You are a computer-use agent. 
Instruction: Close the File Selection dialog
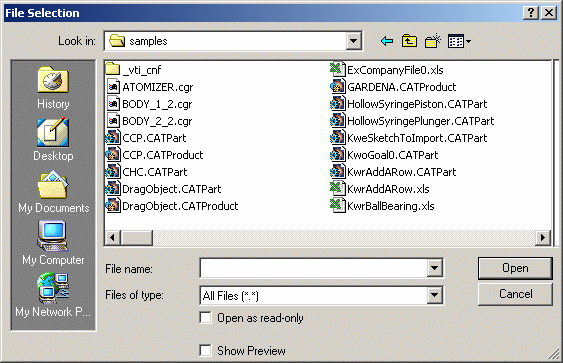pos(549,13)
